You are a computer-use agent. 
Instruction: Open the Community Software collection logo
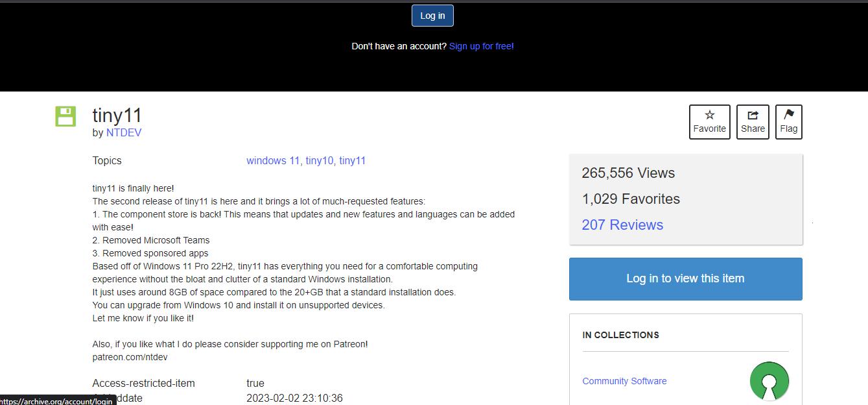pos(769,381)
